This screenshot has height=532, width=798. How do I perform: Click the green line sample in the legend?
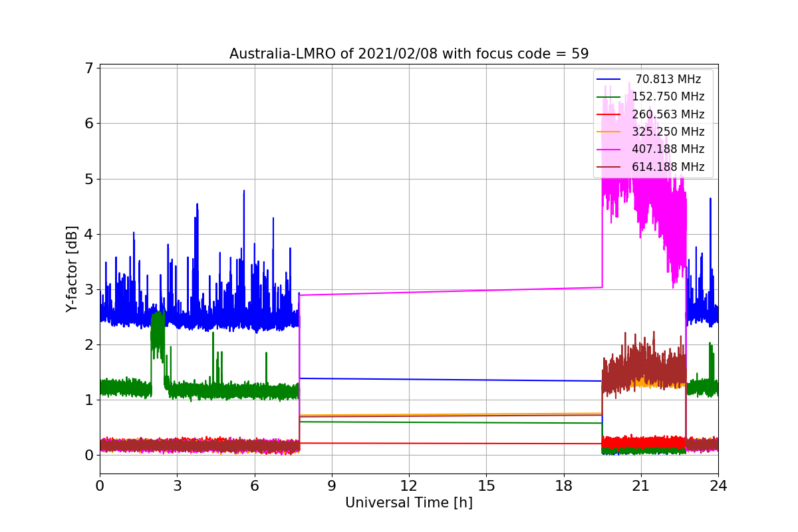[x=608, y=97]
